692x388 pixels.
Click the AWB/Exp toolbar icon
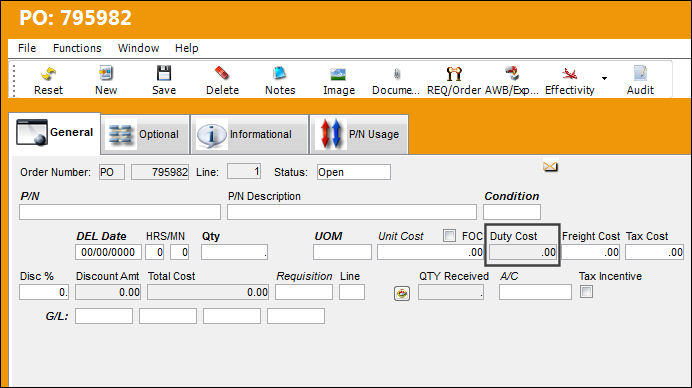512,73
